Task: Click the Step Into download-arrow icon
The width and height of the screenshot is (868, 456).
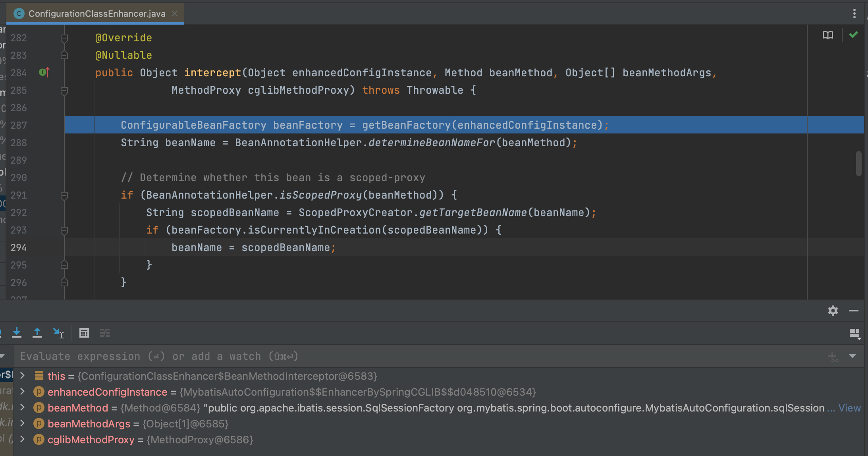Action: point(17,333)
